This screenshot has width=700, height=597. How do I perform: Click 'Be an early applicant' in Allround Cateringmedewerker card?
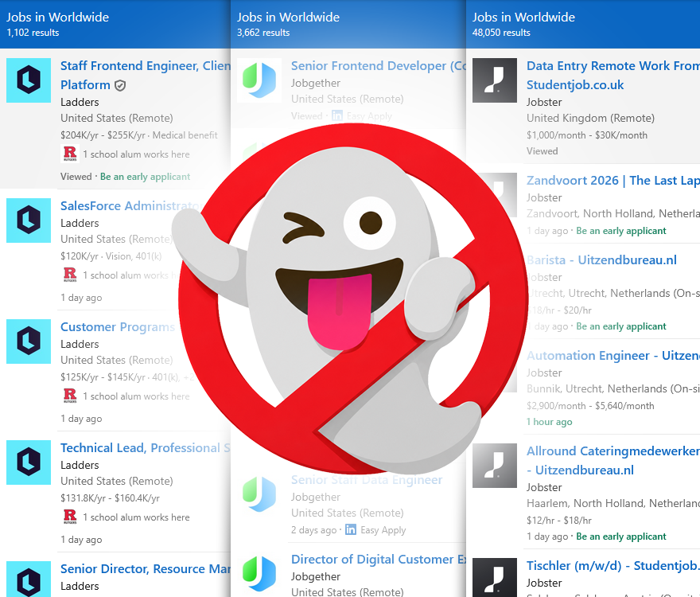point(621,537)
